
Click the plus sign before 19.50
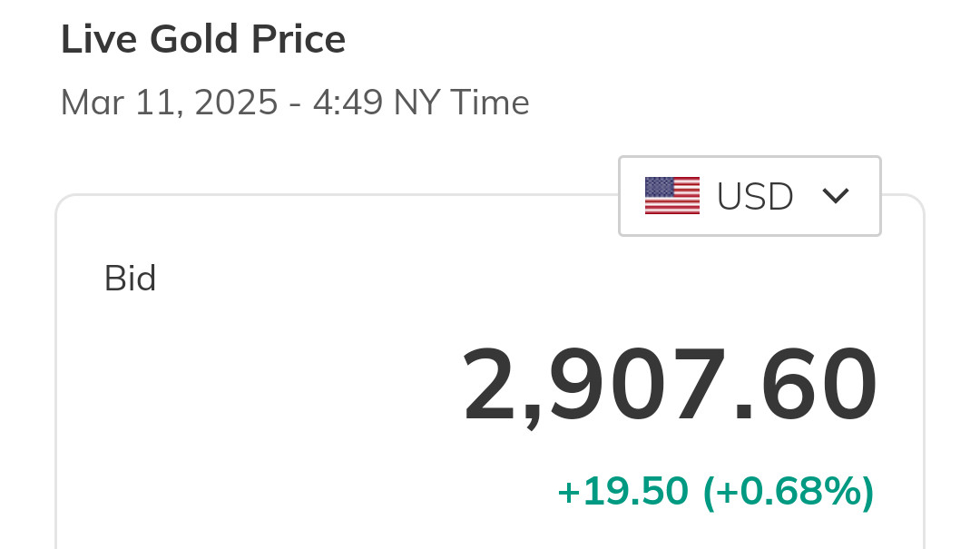point(567,492)
